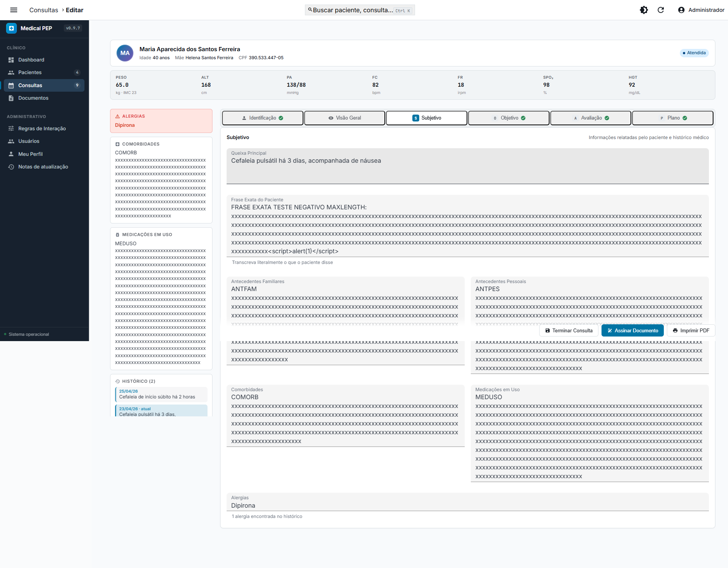Click the Regras de Interação icon
The width and height of the screenshot is (728, 568).
point(11,129)
